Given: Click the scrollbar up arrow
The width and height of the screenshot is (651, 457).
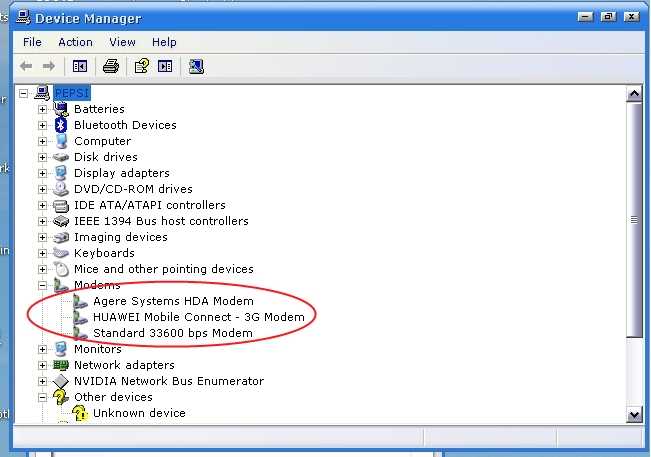Looking at the screenshot, I should point(634,94).
